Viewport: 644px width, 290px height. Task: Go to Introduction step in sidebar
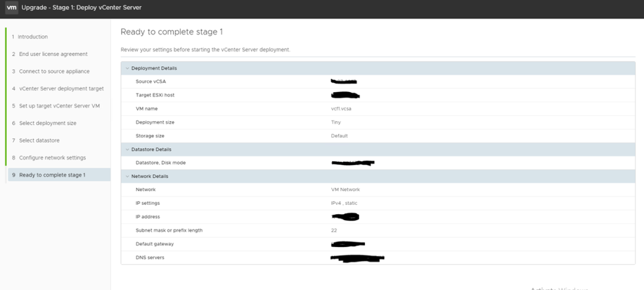33,37
